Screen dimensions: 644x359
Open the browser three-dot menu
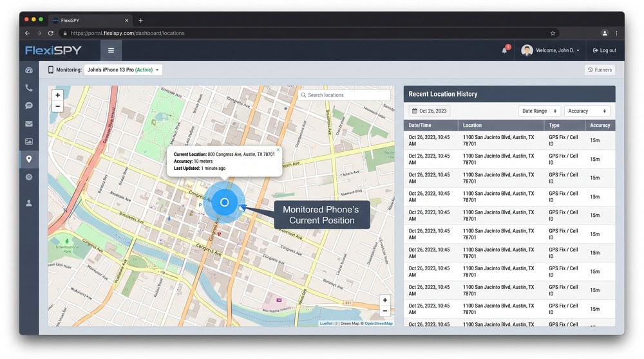pyautogui.click(x=616, y=33)
